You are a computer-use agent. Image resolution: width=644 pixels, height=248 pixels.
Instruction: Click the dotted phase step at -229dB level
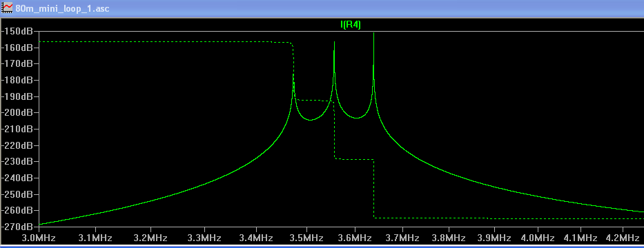[354, 159]
